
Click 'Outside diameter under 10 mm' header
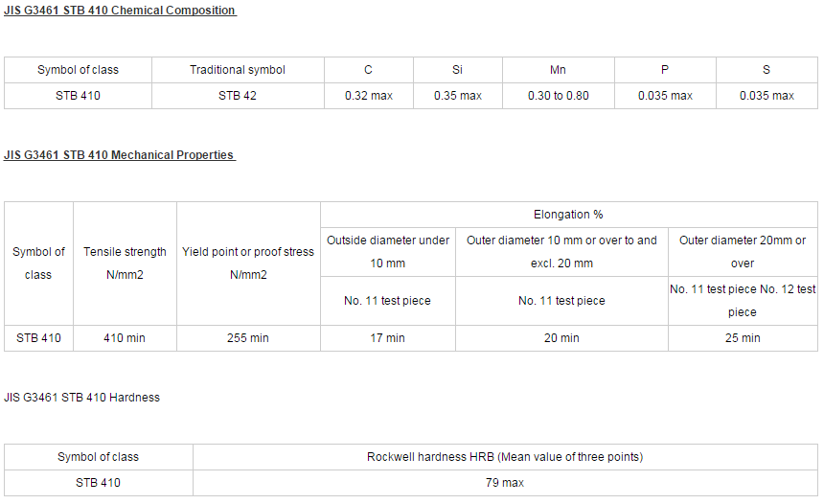coord(388,252)
